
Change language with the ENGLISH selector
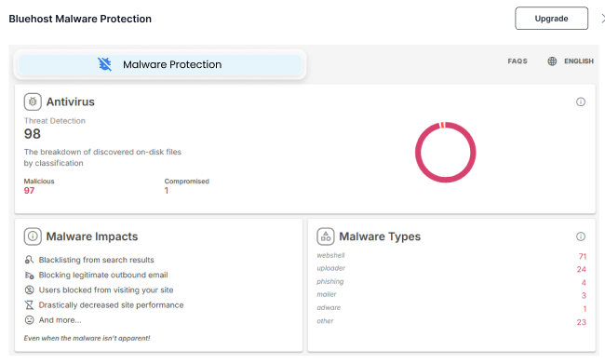click(x=579, y=61)
